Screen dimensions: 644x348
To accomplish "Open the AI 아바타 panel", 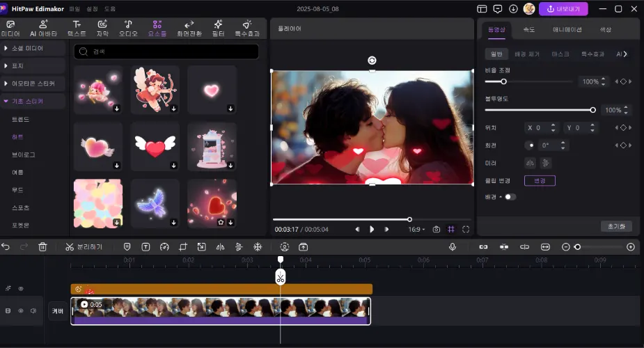I will [44, 29].
